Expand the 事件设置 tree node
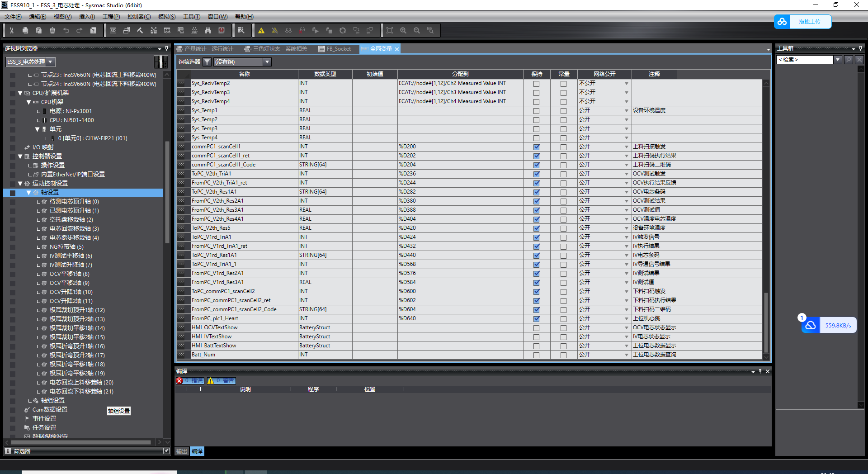Screen dimensions: 868x474 [27, 418]
